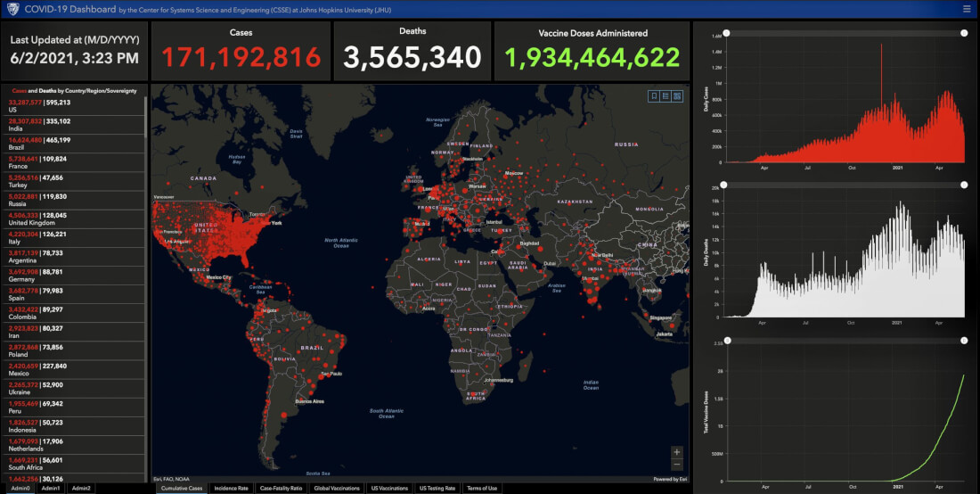The image size is (980, 494).
Task: Select the US Testing Rate map tab
Action: (437, 488)
